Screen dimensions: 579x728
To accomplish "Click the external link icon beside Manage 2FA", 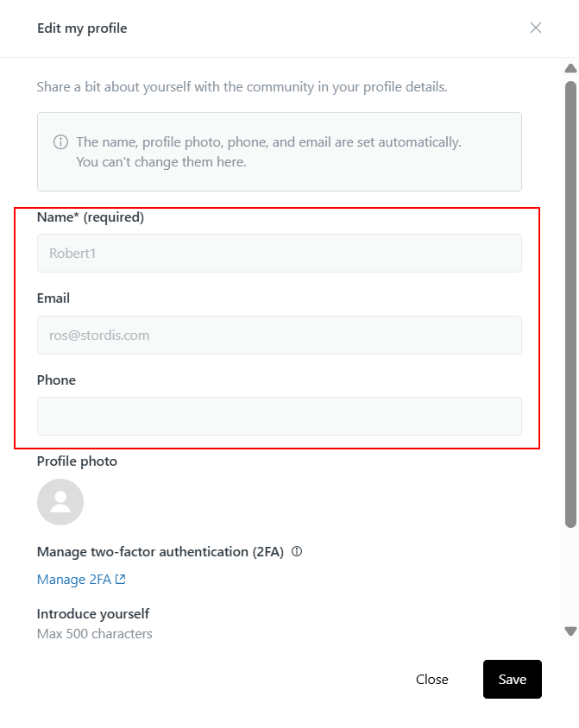I will [120, 579].
